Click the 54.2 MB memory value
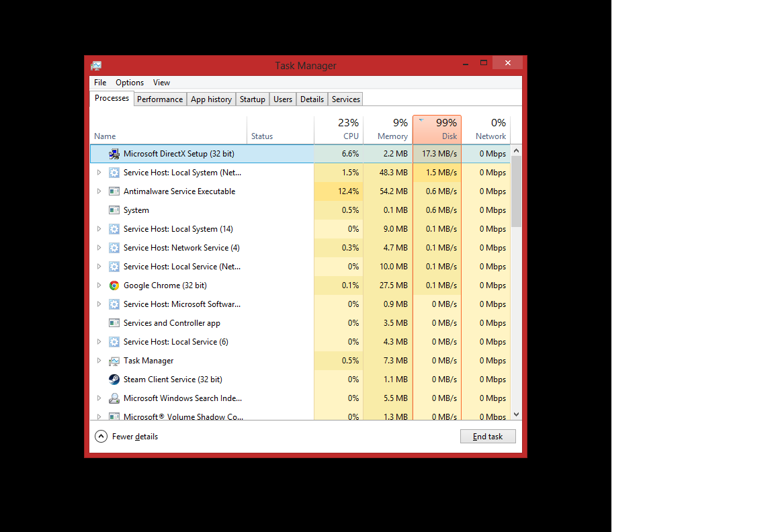This screenshot has height=532, width=774. [x=394, y=191]
